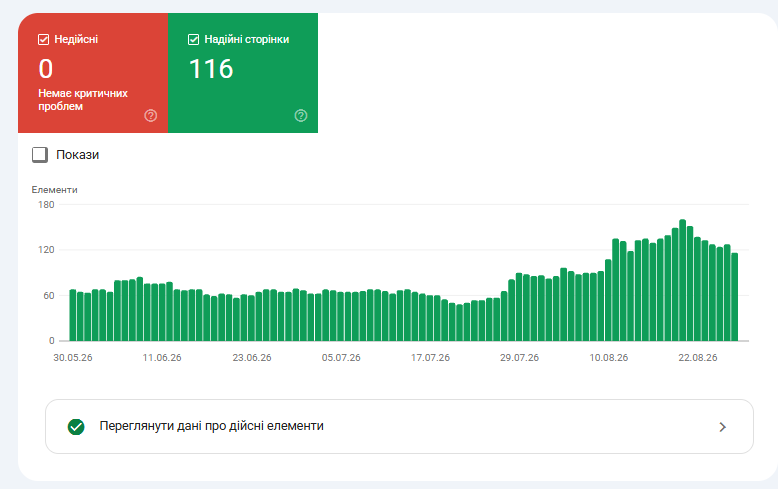This screenshot has width=778, height=489.
Task: Expand the chevron arrow on valid items row
Action: click(x=722, y=427)
